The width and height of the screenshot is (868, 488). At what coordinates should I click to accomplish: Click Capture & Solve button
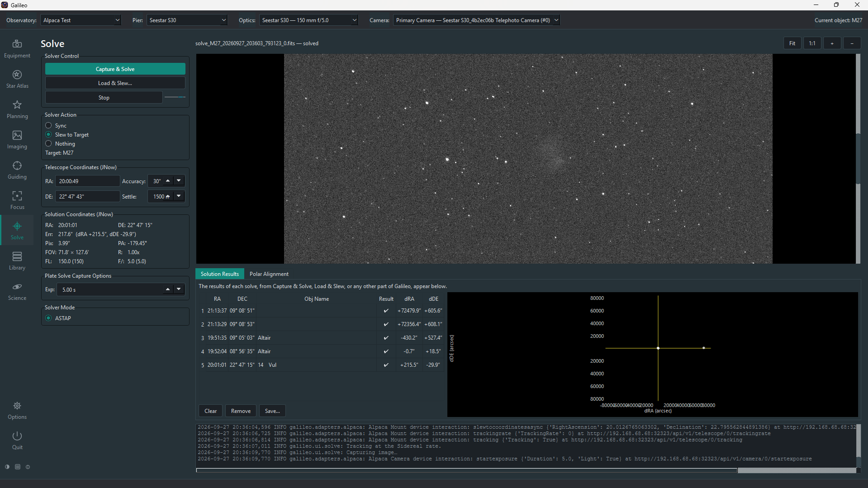(115, 69)
